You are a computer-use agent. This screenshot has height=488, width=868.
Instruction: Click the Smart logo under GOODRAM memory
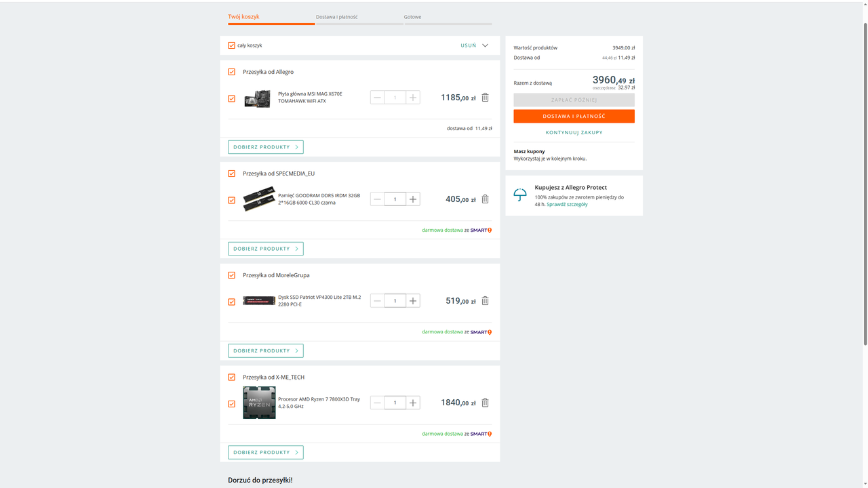[x=481, y=230]
